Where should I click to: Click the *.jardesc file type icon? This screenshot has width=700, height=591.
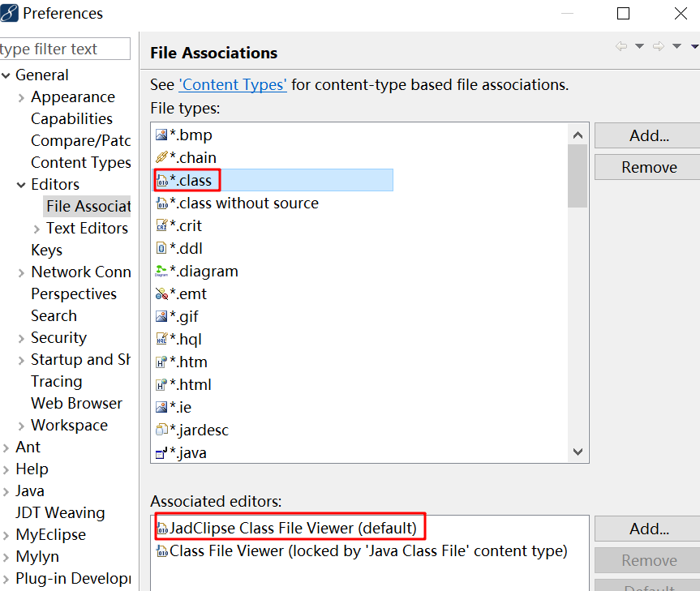coord(161,430)
